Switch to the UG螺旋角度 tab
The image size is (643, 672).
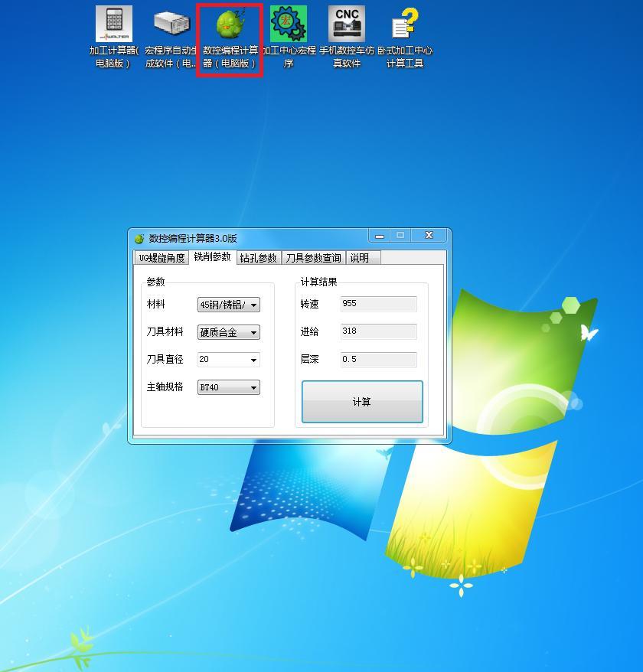click(x=162, y=258)
